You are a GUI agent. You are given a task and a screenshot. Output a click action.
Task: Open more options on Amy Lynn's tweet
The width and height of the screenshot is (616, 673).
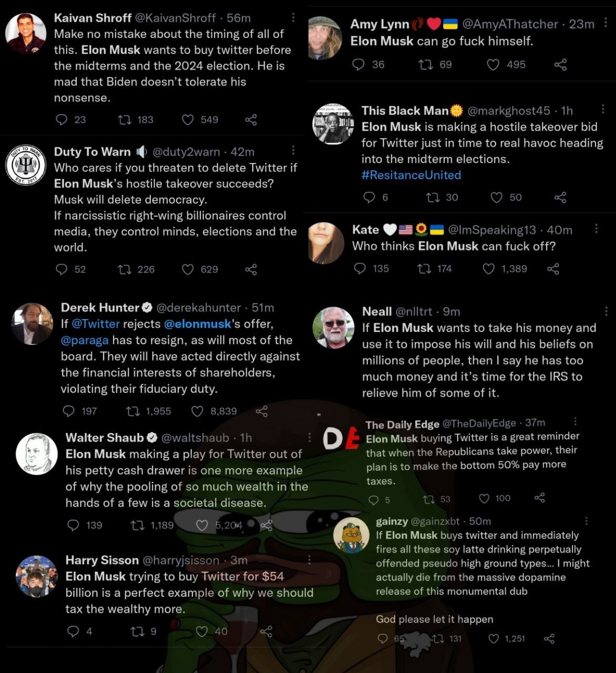(x=605, y=23)
